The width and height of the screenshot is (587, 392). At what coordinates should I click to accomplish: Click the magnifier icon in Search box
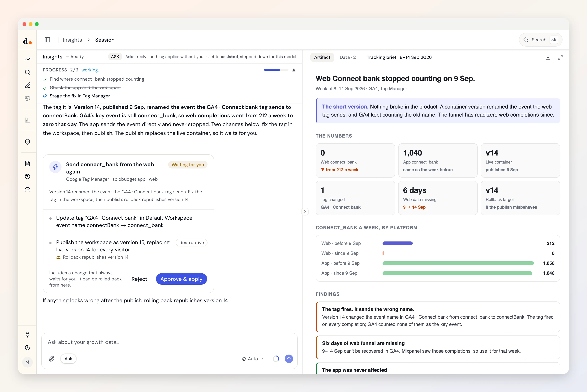click(526, 40)
